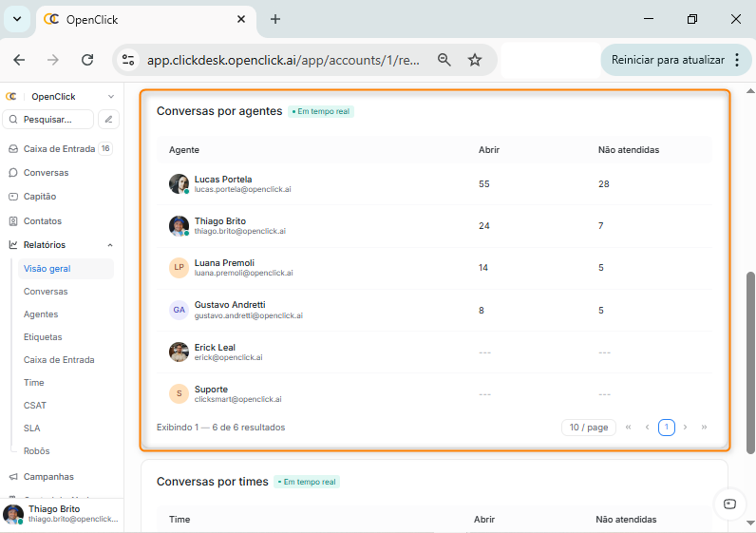Viewport: 756px width, 533px height.
Task: Click the browser zoom magnifier icon
Action: [444, 60]
